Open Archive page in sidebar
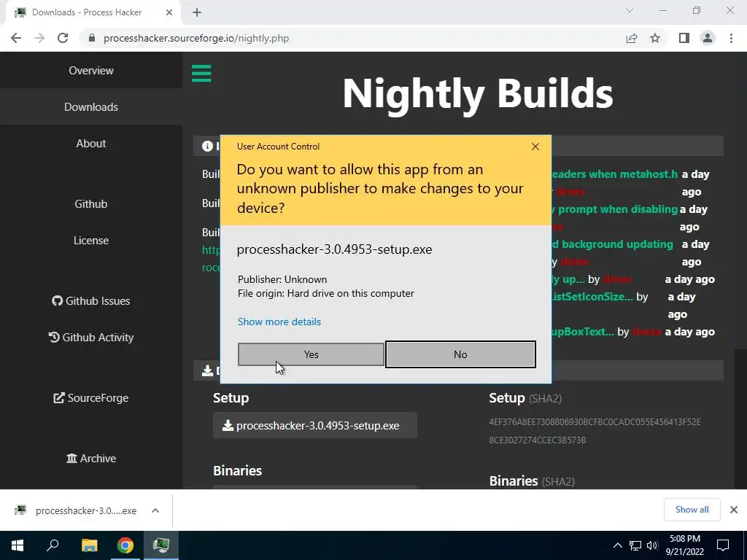The width and height of the screenshot is (747, 560). 91,458
